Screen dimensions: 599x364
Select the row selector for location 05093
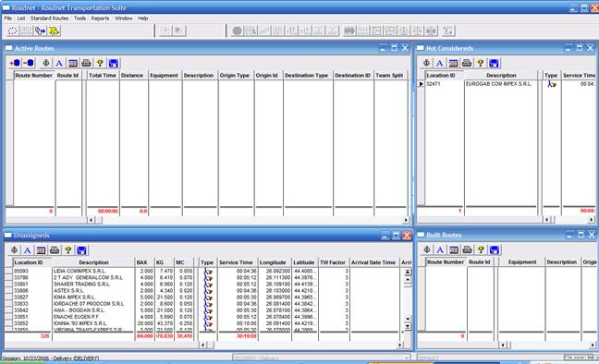(9, 271)
